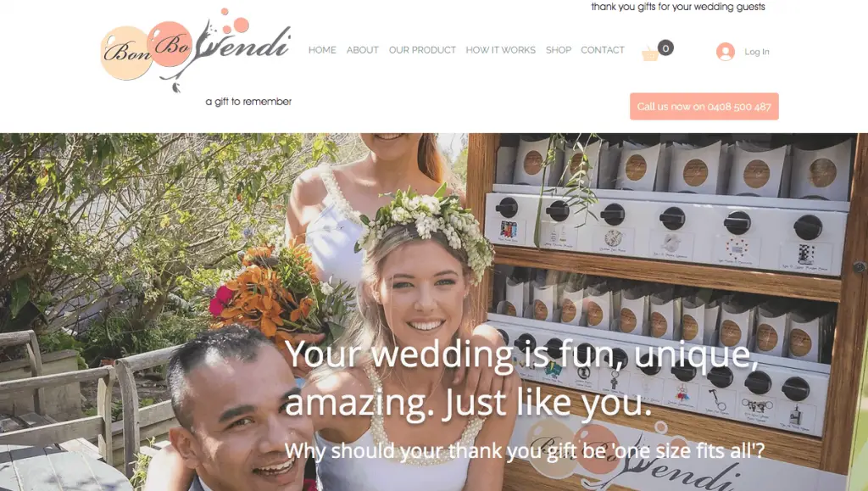Click the 'one size fits all' subheading text
Viewport: 868px width, 491px height.
(524, 450)
